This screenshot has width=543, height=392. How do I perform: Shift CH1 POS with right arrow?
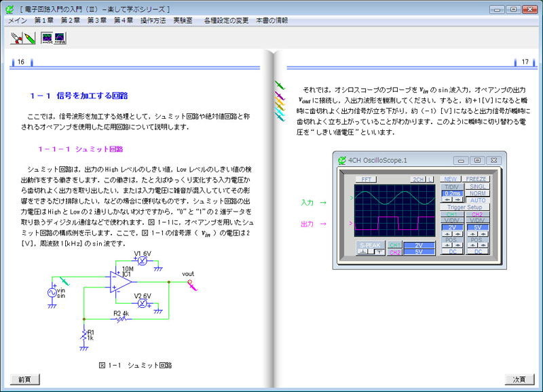[457, 246]
